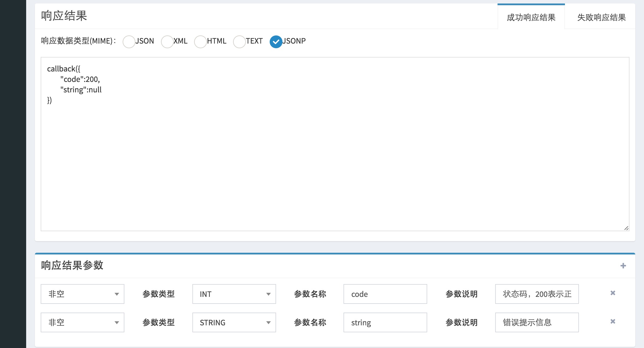Grab the textarea resize handle corner

(626, 228)
